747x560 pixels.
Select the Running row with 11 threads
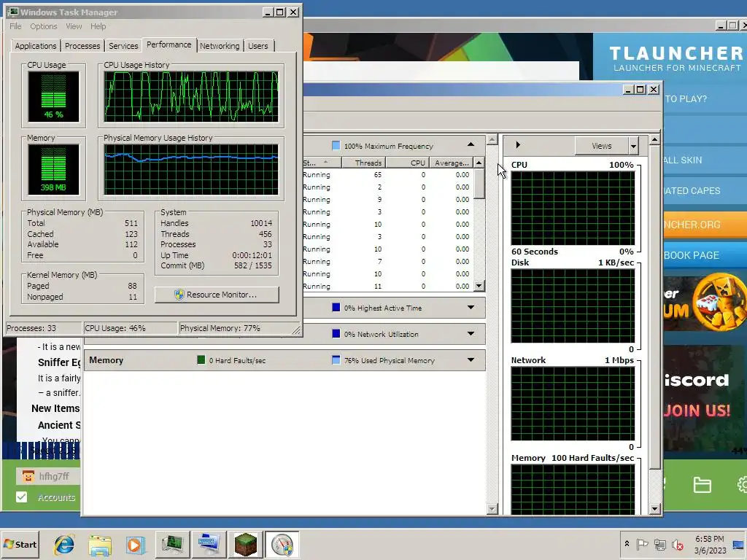coord(388,286)
